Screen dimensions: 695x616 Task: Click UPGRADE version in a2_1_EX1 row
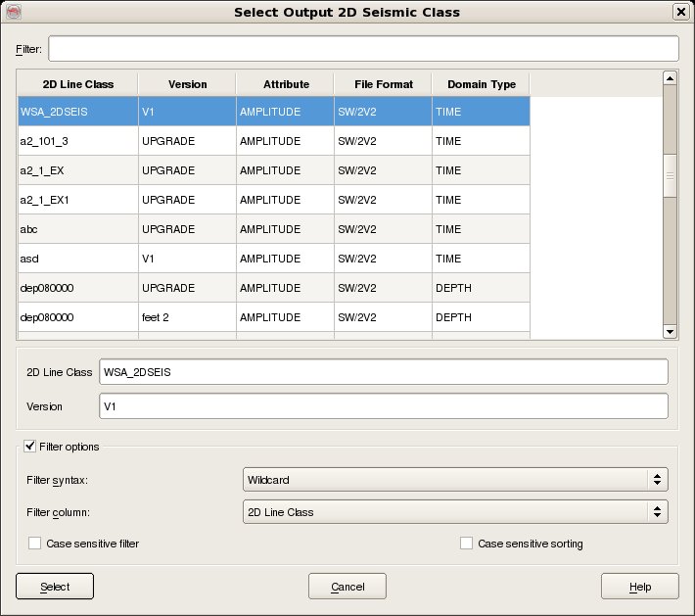(x=187, y=200)
